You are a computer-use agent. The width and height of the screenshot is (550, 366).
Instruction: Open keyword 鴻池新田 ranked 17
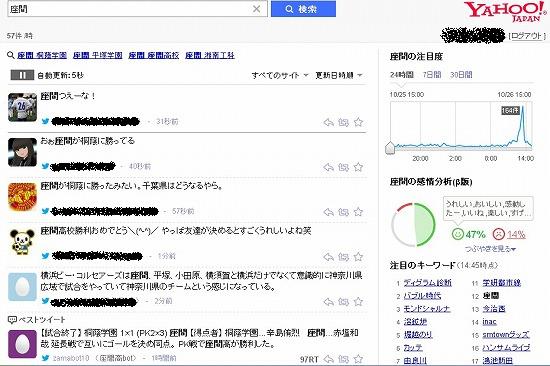497,360
